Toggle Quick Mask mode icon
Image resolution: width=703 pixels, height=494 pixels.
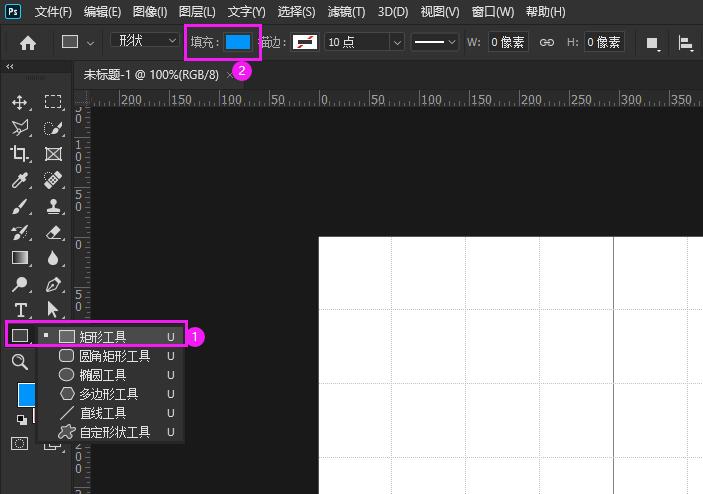(x=19, y=444)
